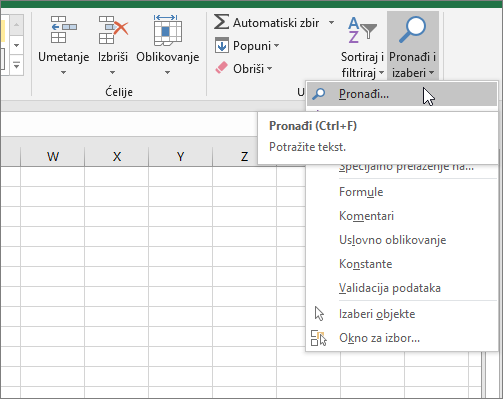Choose Pronađi... from the menu
This screenshot has width=503, height=399.
pos(402,94)
